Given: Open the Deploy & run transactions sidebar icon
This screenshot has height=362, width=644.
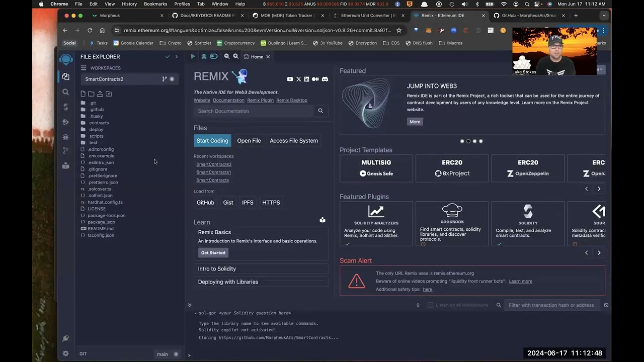Looking at the screenshot, I should point(66,122).
